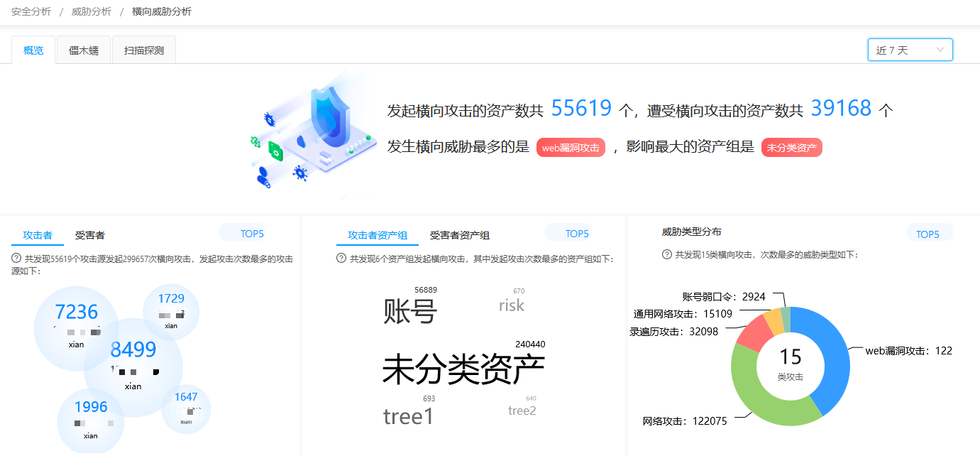Click TOP5 in the 威胁类型分布 panel
This screenshot has height=456, width=980.
pos(930,232)
